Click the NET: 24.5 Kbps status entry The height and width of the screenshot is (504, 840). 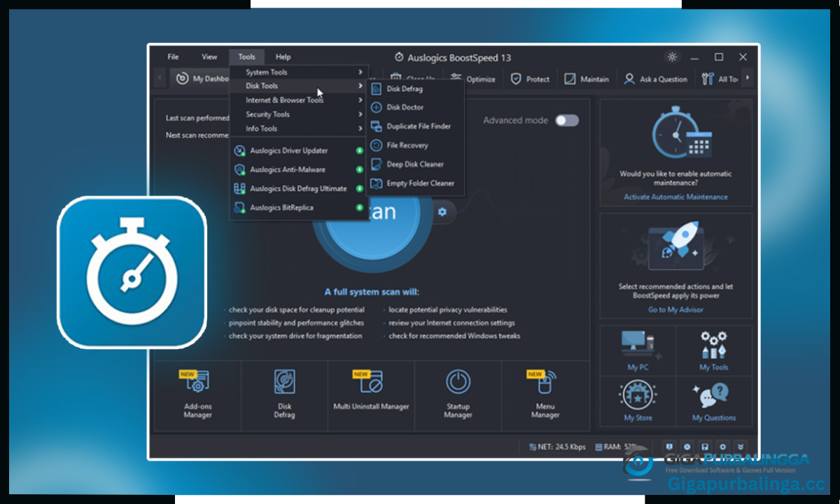(x=557, y=447)
